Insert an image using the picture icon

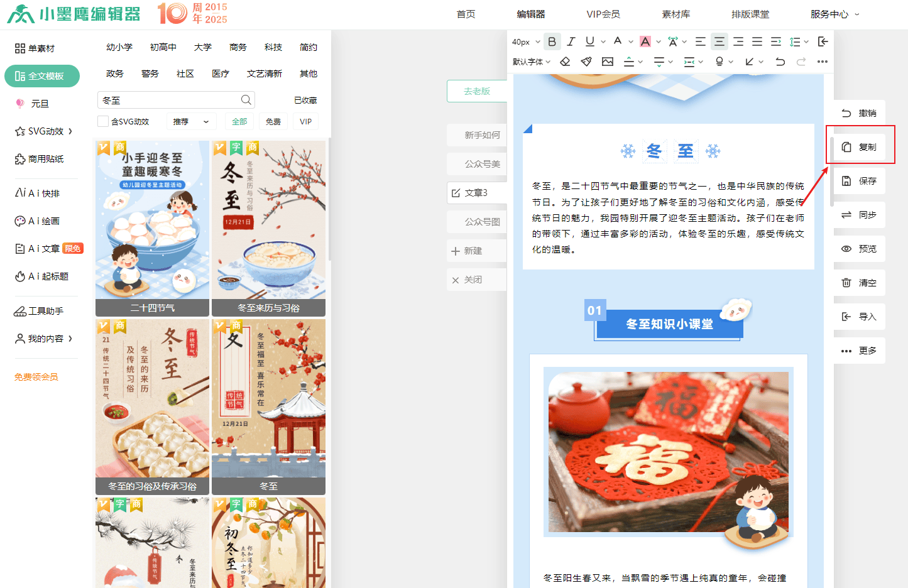click(x=607, y=62)
